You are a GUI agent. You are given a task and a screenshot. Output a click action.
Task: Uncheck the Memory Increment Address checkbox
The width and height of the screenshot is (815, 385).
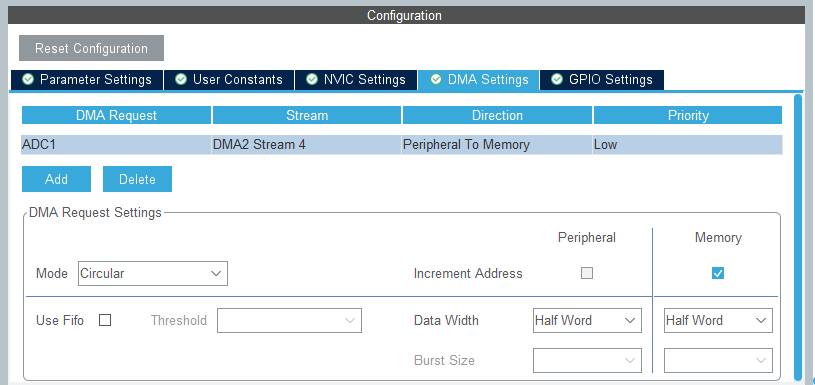pyautogui.click(x=718, y=273)
